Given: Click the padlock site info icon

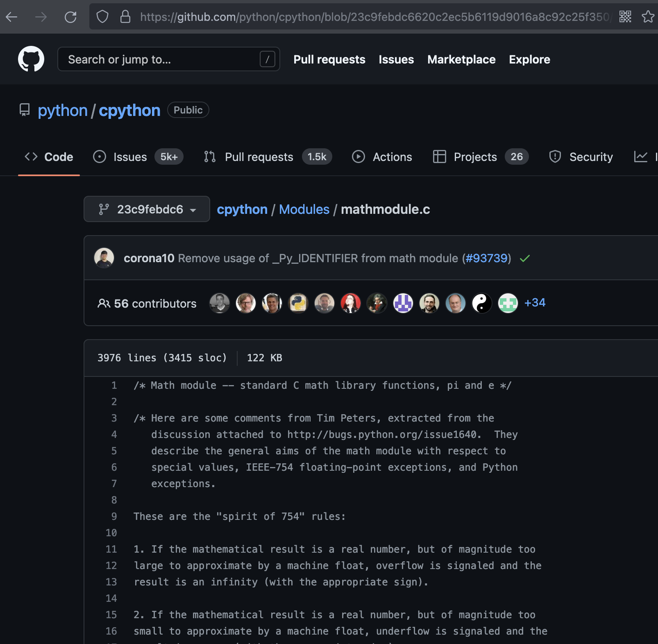Looking at the screenshot, I should click(x=125, y=17).
